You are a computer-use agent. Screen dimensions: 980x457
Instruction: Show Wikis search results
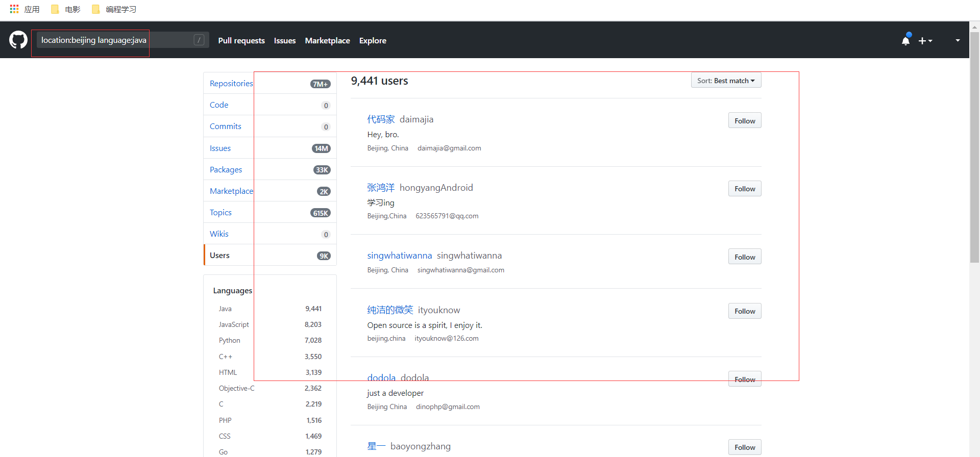coord(270,234)
